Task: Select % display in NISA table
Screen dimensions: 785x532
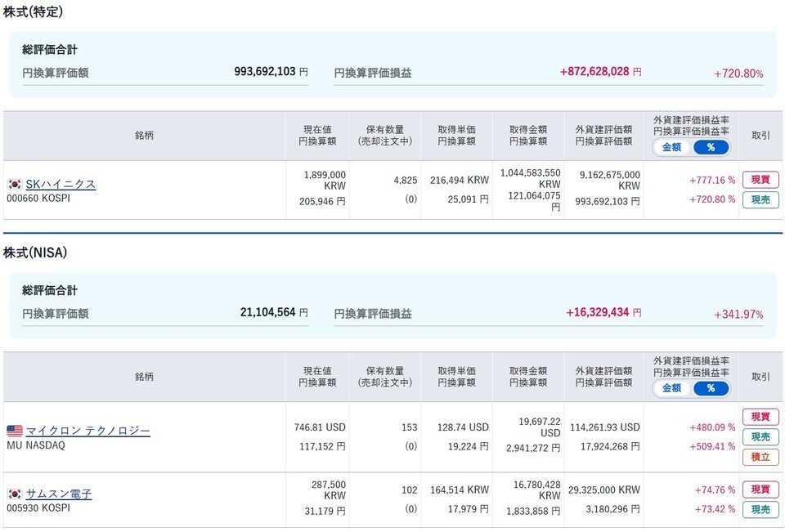Action: click(x=711, y=388)
